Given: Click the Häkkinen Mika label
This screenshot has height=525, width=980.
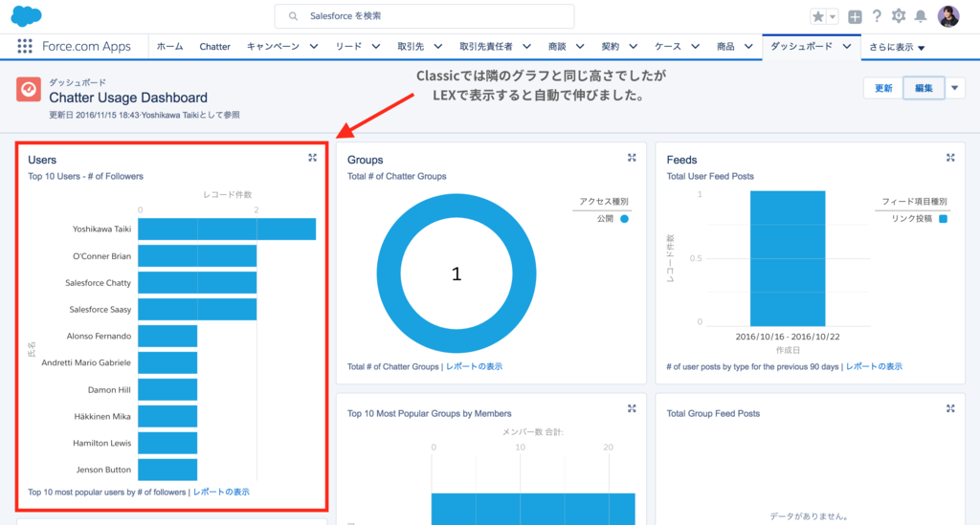Looking at the screenshot, I should tap(102, 416).
